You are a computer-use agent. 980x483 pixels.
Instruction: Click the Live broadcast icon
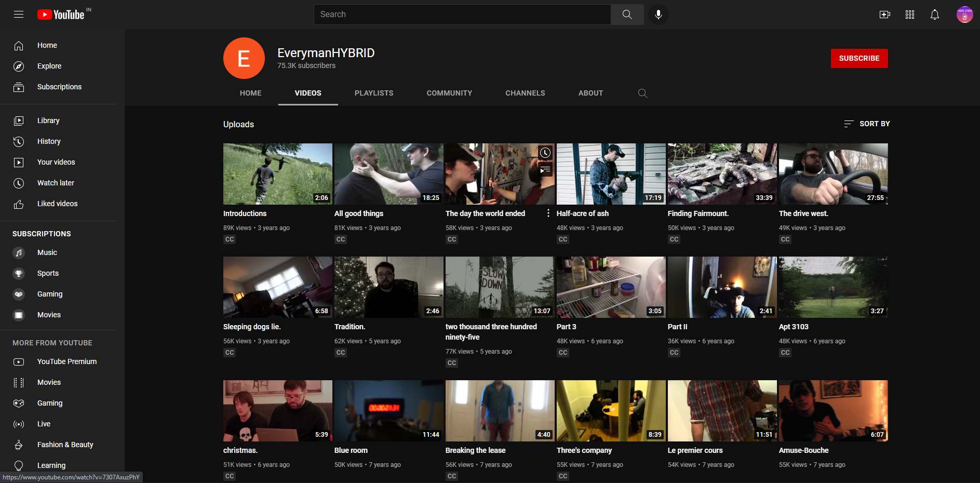19,424
